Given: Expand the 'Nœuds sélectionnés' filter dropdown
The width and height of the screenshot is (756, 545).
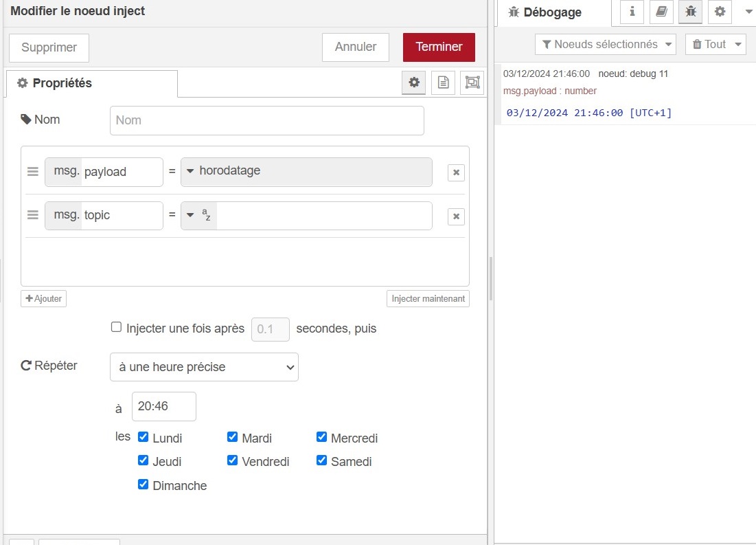Looking at the screenshot, I should click(605, 45).
